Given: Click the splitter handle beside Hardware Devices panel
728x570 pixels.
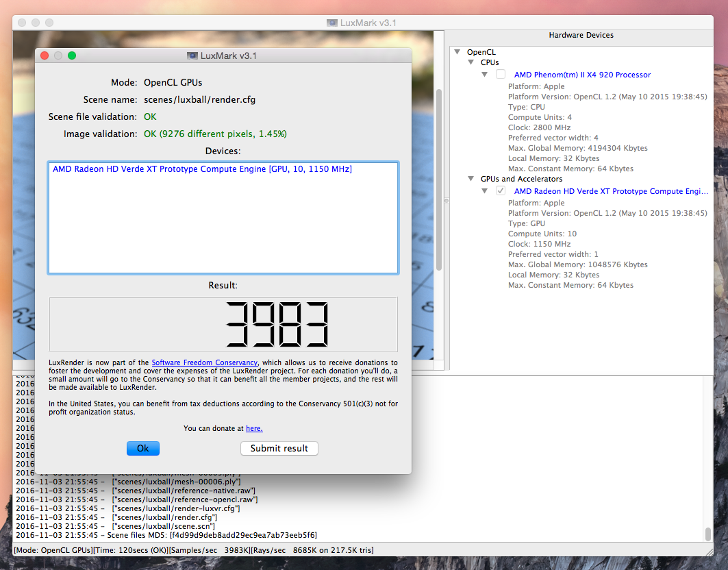Looking at the screenshot, I should (446, 201).
